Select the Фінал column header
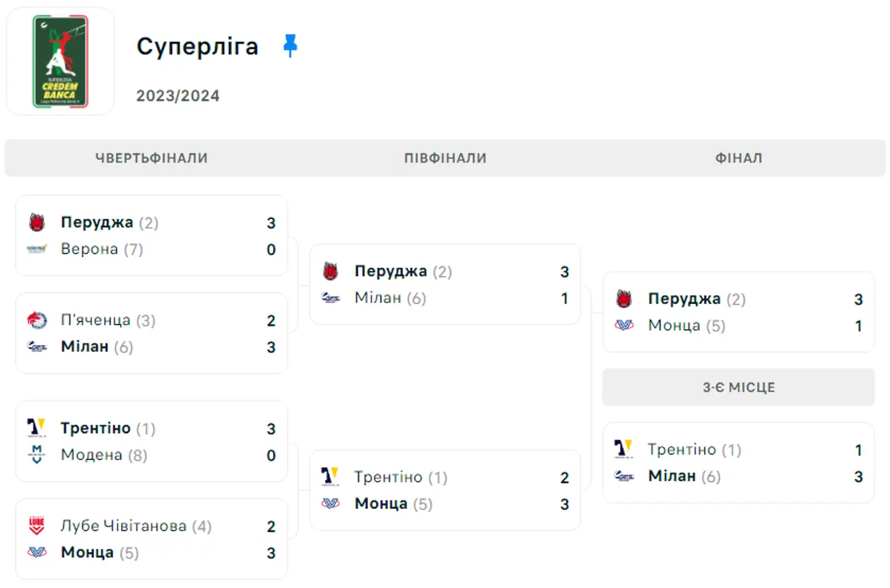 [739, 158]
